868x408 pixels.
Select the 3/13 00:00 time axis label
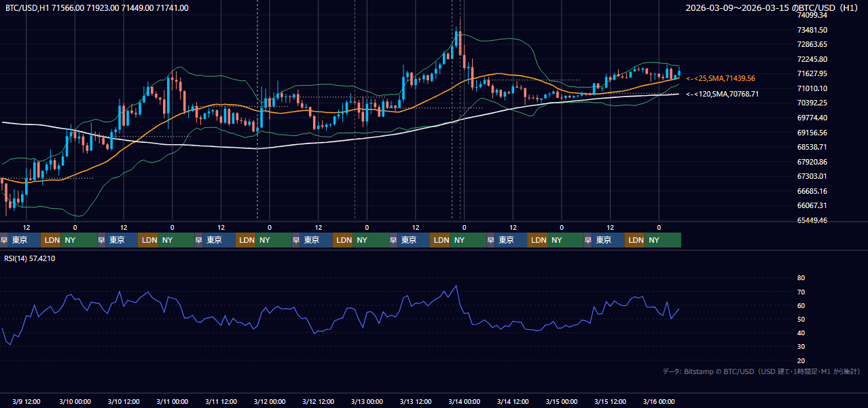[367, 401]
